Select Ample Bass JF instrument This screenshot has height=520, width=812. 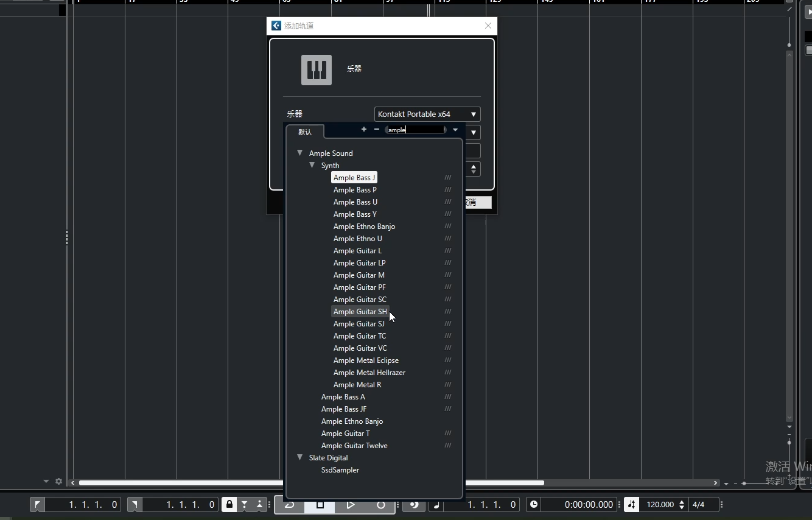click(344, 409)
